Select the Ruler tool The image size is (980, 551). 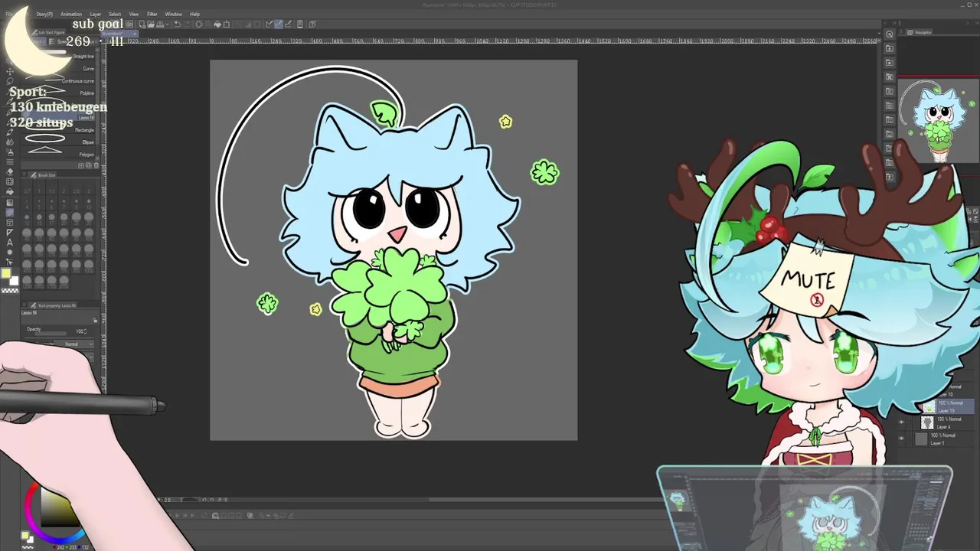coord(10,233)
